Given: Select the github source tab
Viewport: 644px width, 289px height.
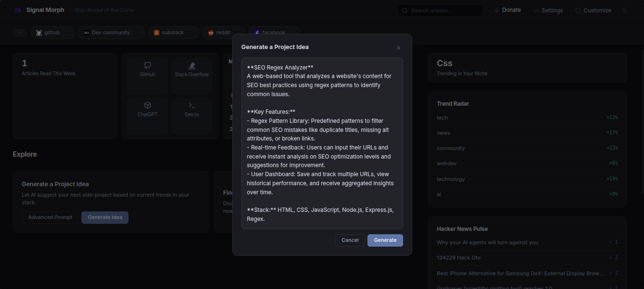Looking at the screenshot, I should pos(52,32).
